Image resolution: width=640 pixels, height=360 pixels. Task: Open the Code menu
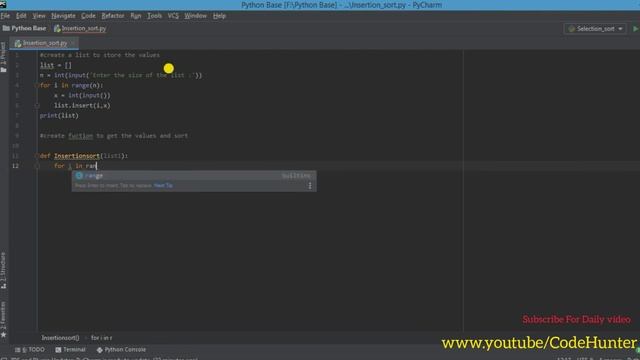tap(88, 16)
